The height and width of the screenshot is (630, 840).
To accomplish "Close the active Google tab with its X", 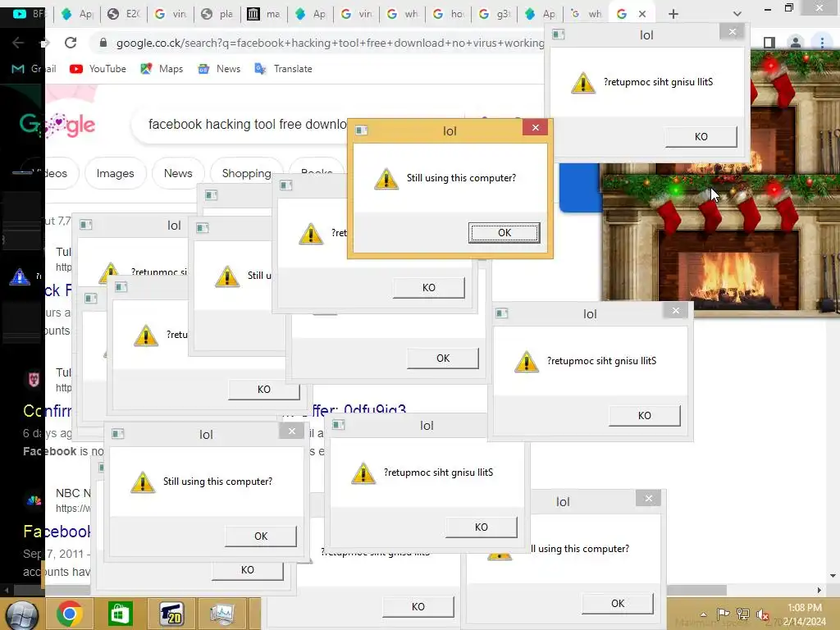I will point(642,14).
